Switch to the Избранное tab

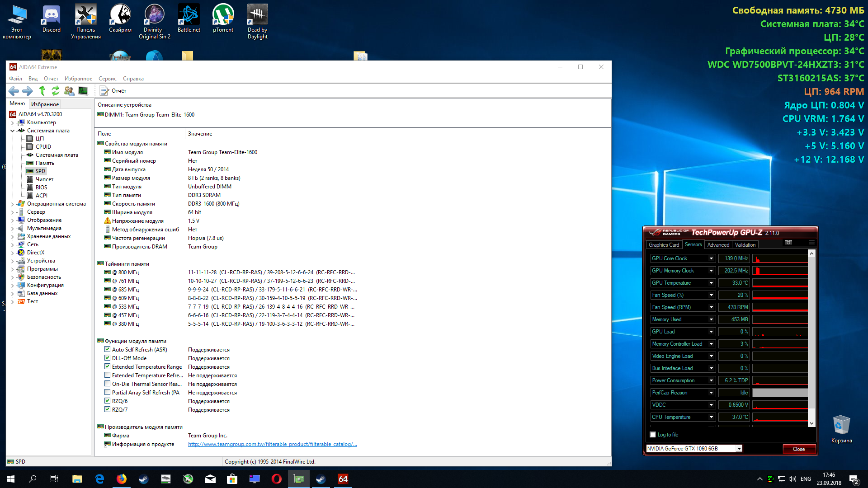[45, 104]
